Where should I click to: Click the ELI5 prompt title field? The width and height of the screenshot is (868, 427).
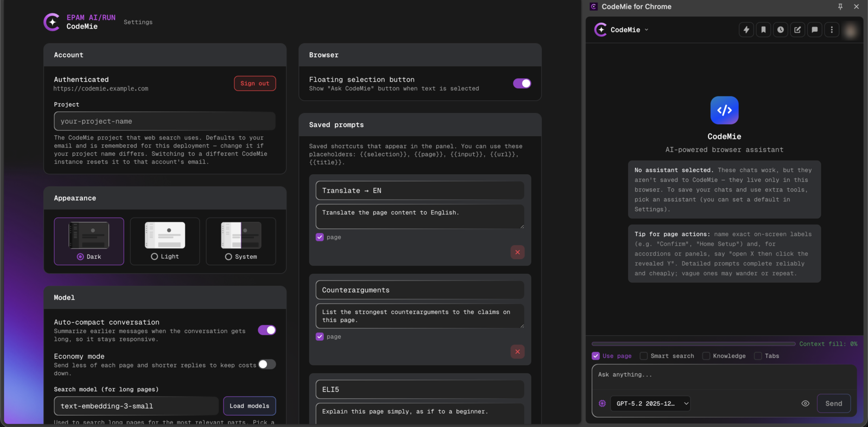coord(420,389)
